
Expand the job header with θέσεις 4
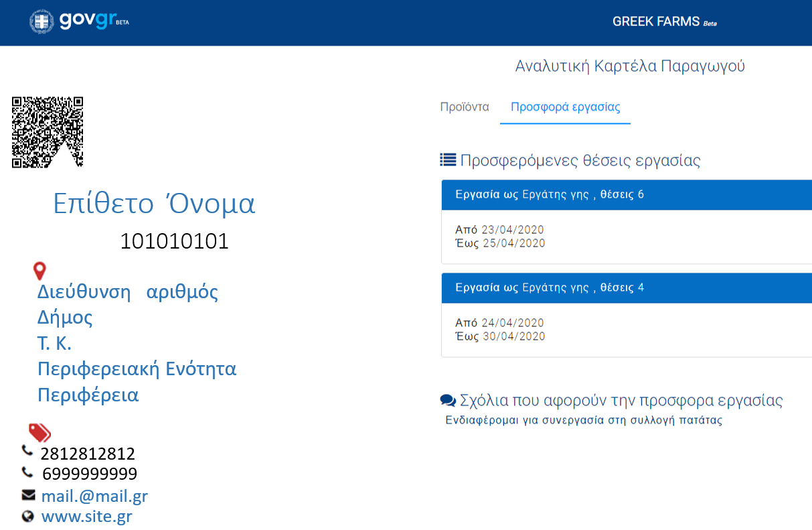pos(626,288)
